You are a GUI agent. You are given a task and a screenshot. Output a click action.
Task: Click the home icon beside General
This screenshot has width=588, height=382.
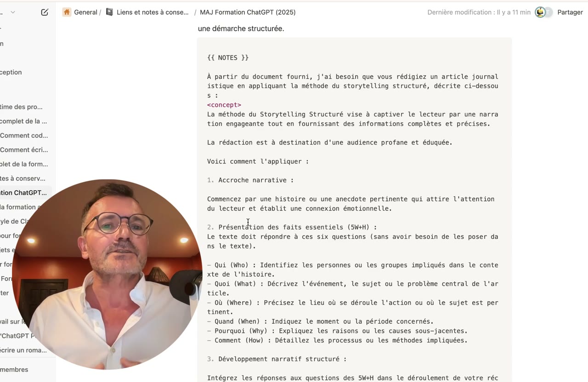(67, 12)
